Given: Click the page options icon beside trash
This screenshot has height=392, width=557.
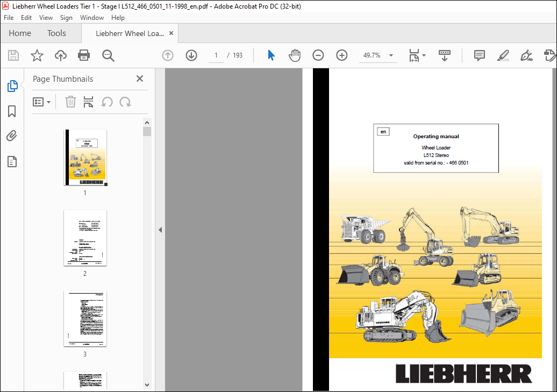Looking at the screenshot, I should click(89, 102).
